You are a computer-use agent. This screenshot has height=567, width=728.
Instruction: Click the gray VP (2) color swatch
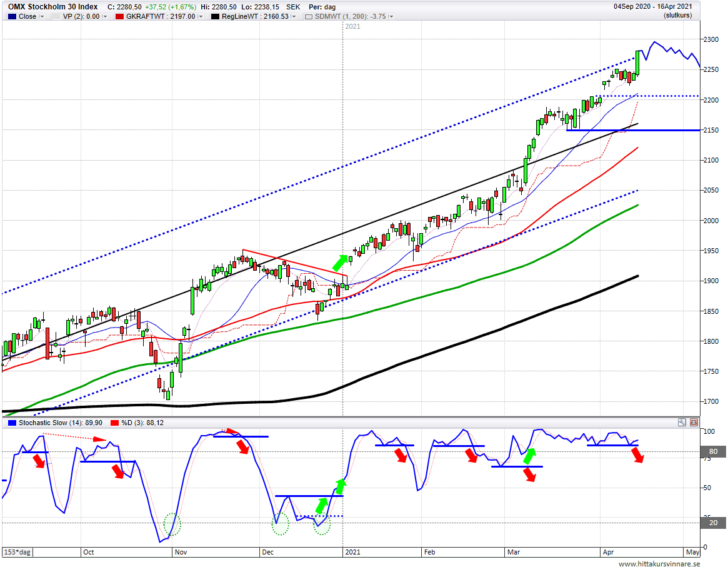(56, 16)
